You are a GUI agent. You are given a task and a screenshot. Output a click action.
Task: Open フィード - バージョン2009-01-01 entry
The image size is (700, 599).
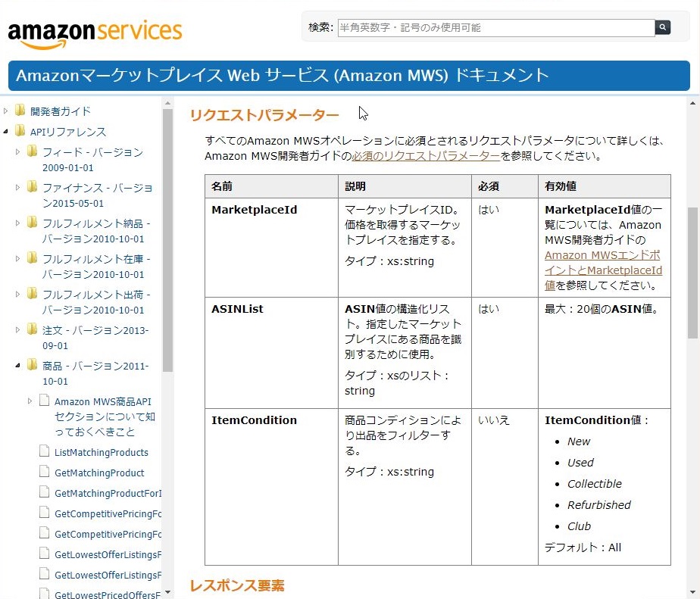tap(93, 160)
